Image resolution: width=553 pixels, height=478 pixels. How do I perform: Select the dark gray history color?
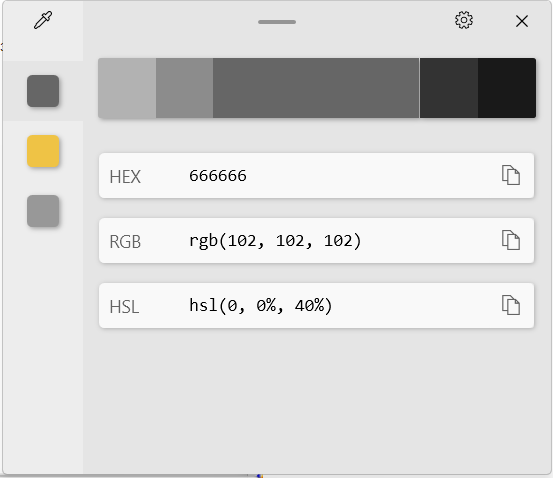43,91
